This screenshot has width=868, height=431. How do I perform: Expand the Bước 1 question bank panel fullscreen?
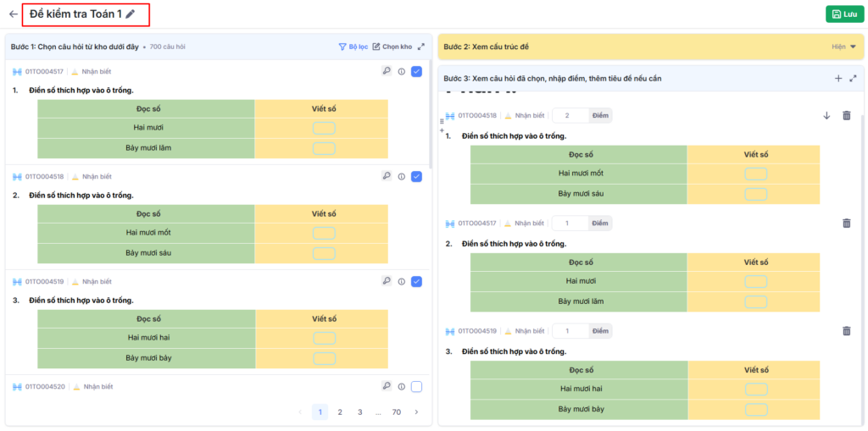pyautogui.click(x=421, y=47)
